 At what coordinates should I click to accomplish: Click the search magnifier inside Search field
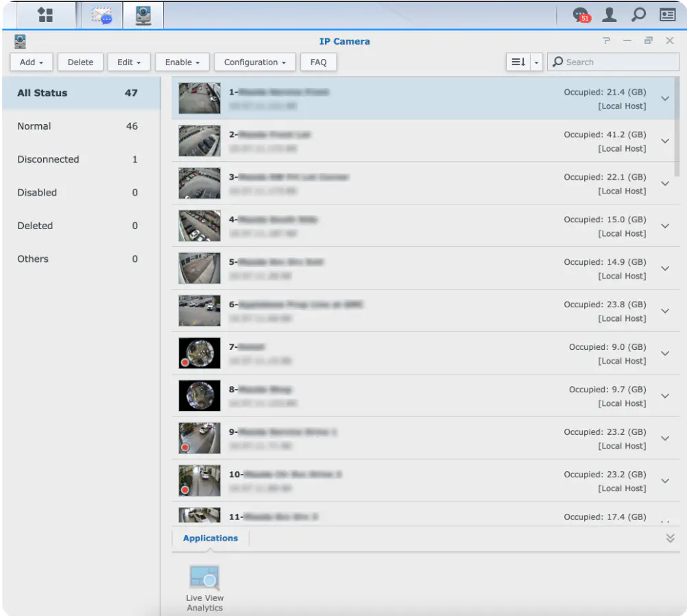tap(557, 62)
